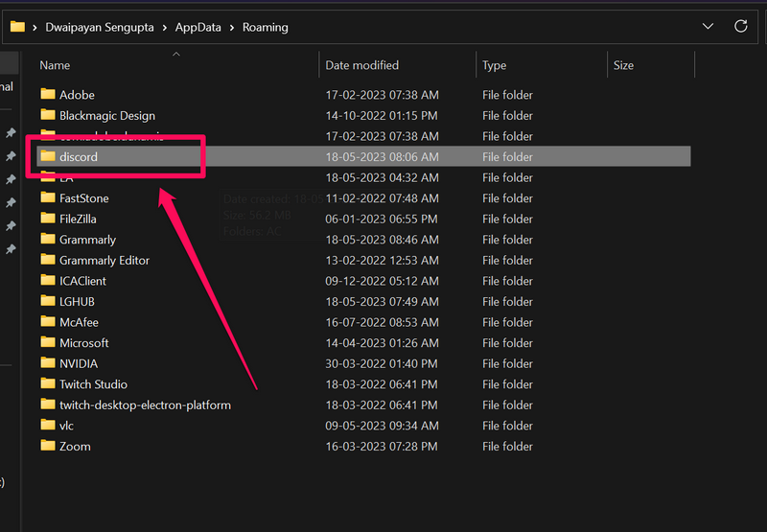
Task: Click the FileZilla folder icon
Action: (x=48, y=219)
